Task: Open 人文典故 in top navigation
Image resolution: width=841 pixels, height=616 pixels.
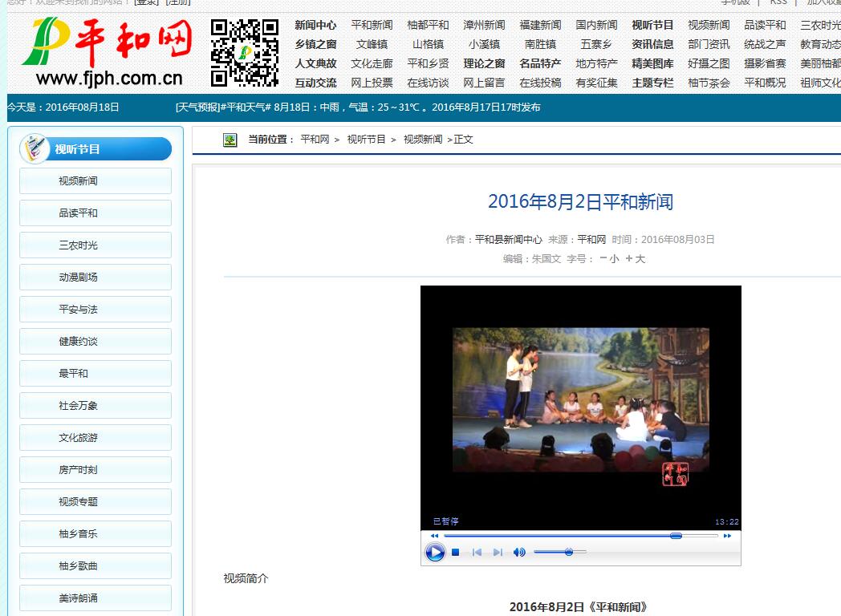Action: (315, 63)
